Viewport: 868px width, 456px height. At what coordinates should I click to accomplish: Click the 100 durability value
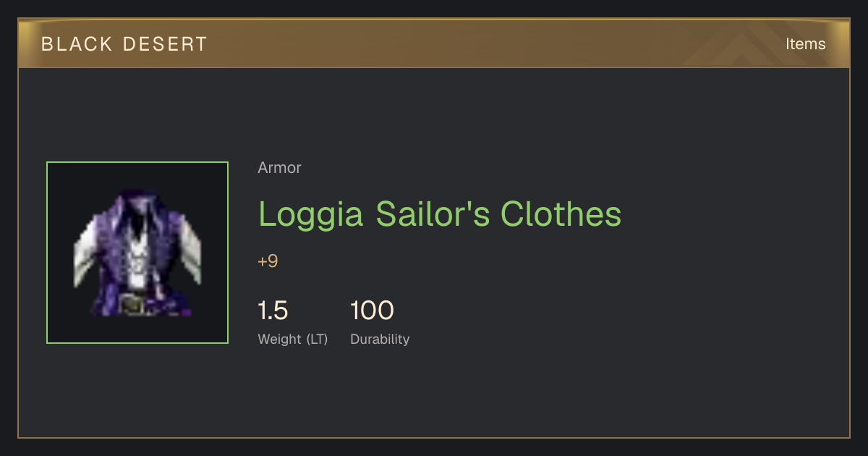(372, 311)
